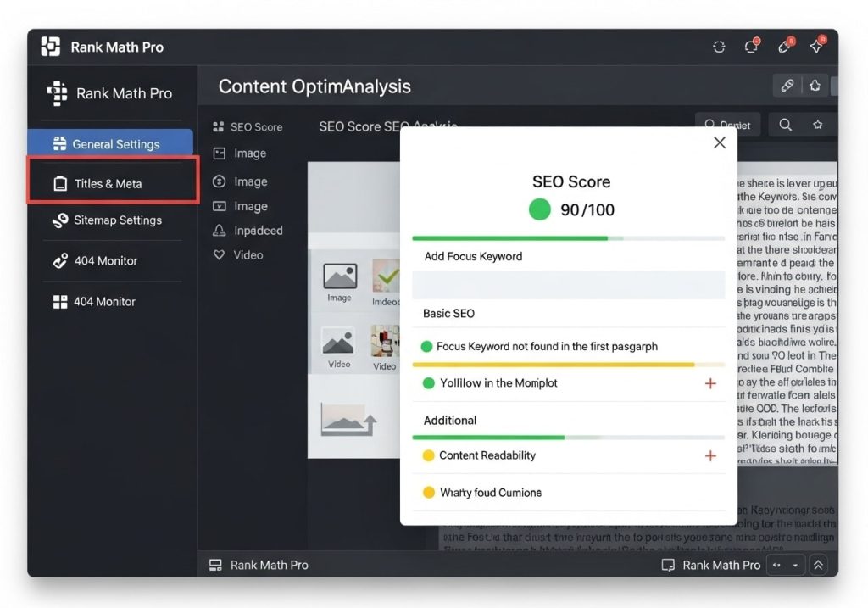The image size is (868, 608).
Task: Open Titles & Meta in the sidebar
Action: (x=113, y=181)
